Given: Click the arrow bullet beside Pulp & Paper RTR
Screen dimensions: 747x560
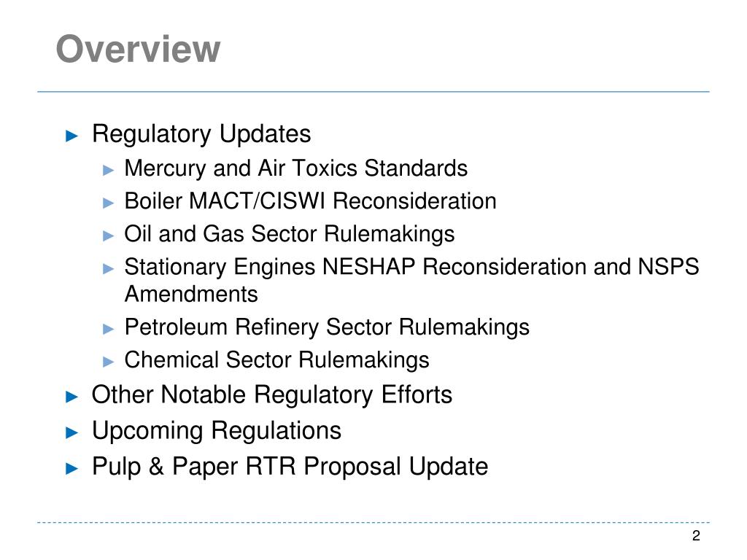Looking at the screenshot, I should (x=71, y=467).
